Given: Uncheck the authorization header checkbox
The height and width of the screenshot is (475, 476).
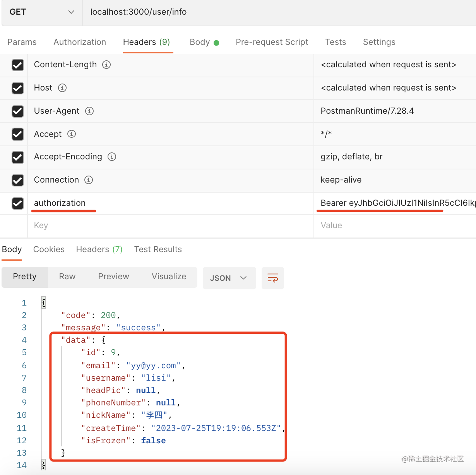Looking at the screenshot, I should click(x=18, y=203).
